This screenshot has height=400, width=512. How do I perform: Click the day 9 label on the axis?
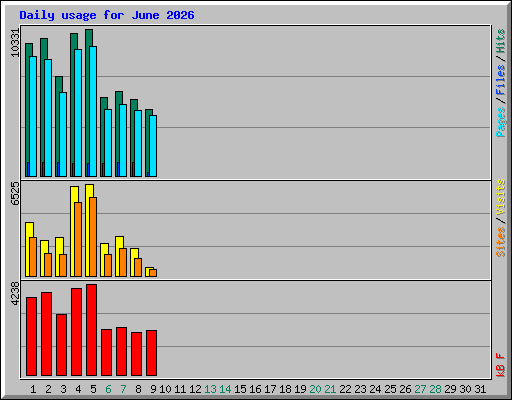(x=153, y=389)
